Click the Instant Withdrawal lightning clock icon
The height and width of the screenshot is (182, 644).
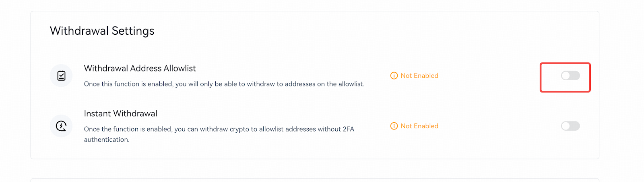point(61,126)
